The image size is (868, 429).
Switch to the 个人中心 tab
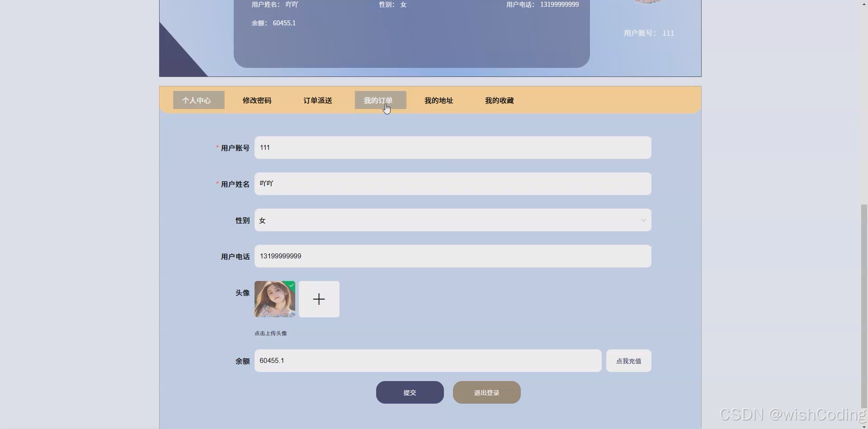click(198, 100)
